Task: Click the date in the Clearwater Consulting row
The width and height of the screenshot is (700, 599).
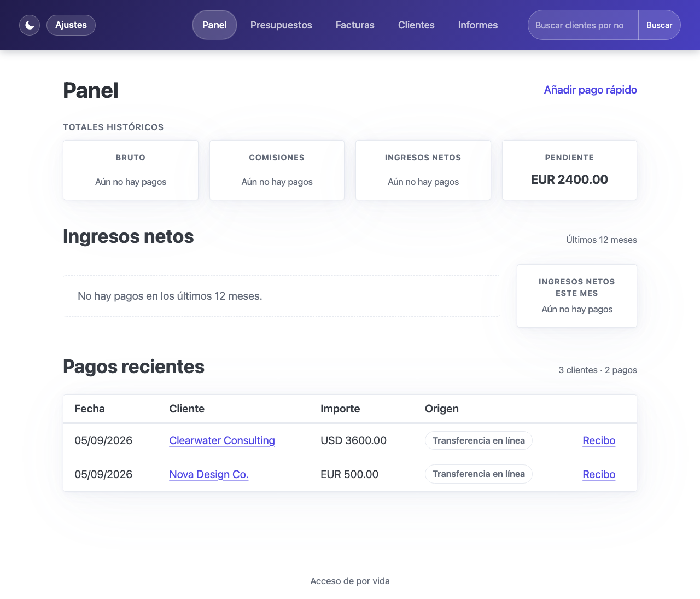Action: pos(103,440)
